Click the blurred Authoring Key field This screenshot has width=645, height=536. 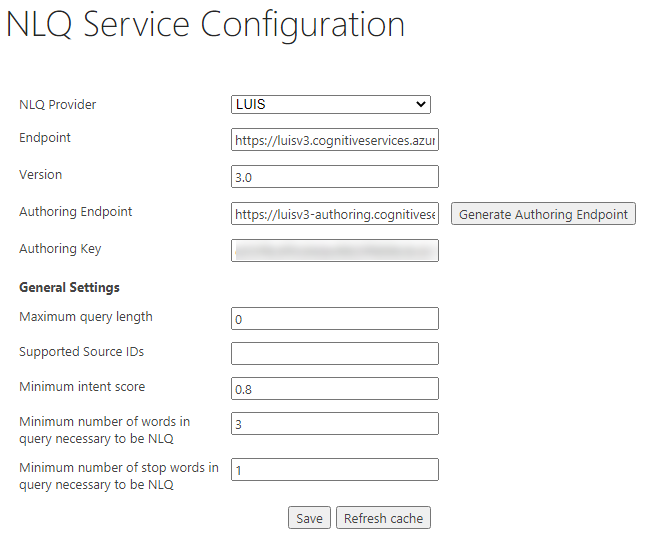coord(334,250)
